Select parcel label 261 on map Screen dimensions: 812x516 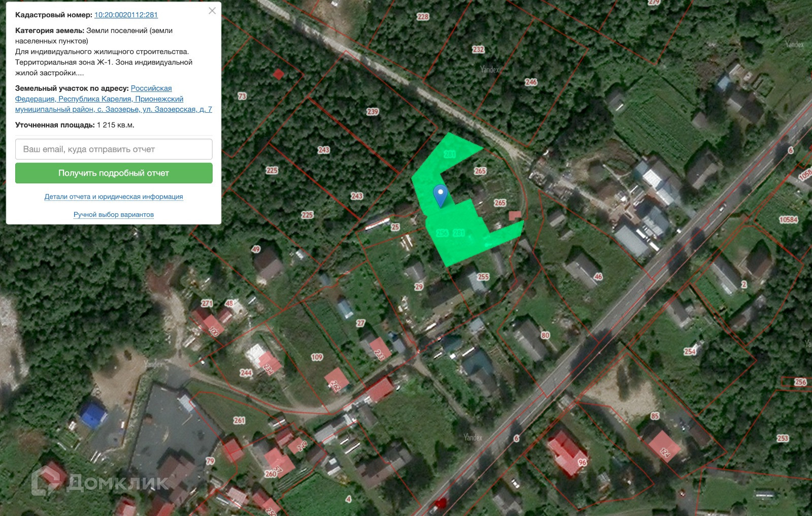(x=239, y=421)
